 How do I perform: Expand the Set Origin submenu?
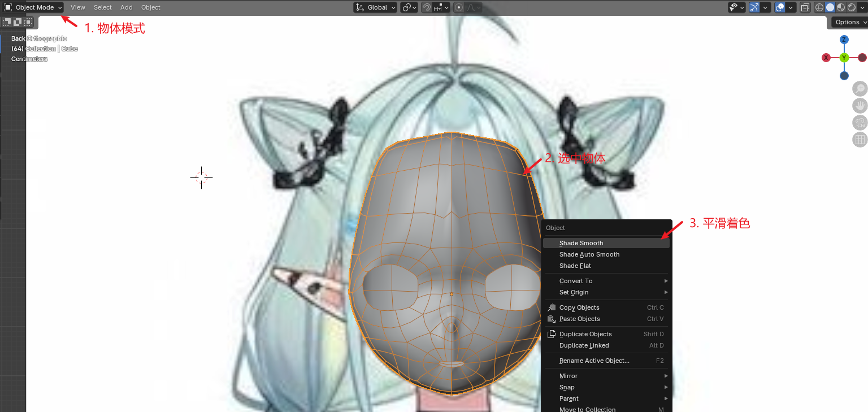click(606, 292)
